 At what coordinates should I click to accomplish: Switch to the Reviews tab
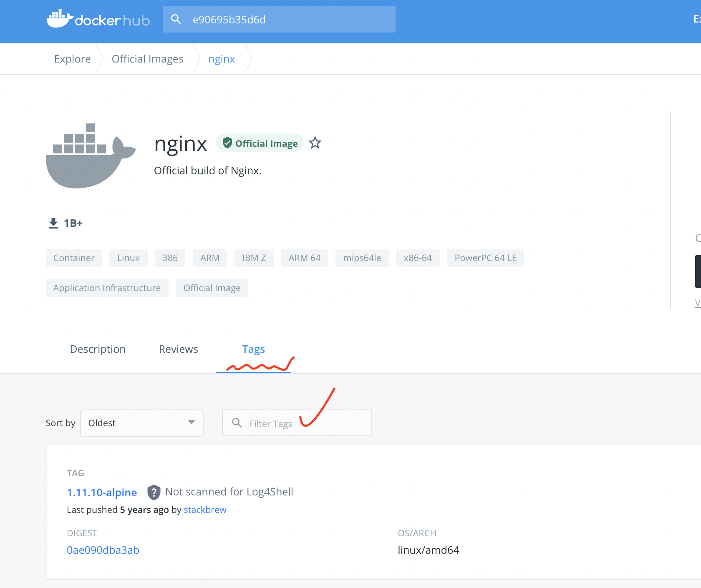tap(179, 349)
